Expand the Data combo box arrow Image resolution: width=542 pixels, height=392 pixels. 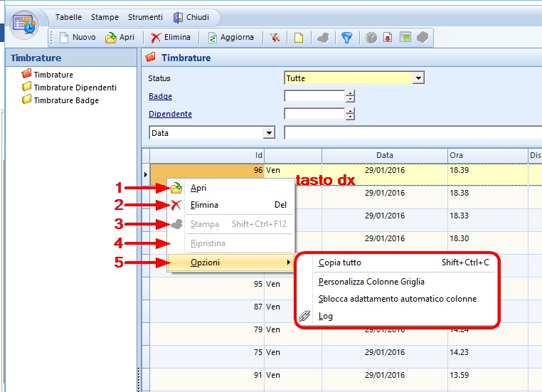coord(269,132)
